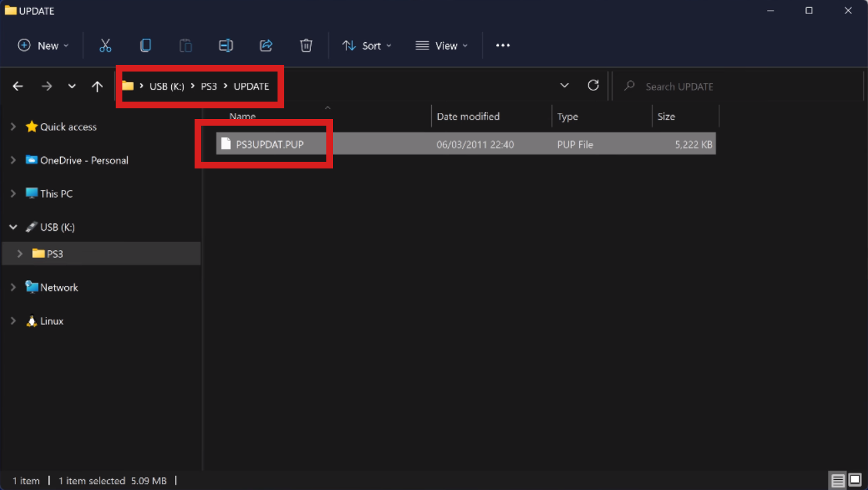Switch to large thumbnails view layout
The height and width of the screenshot is (490, 868).
(855, 481)
